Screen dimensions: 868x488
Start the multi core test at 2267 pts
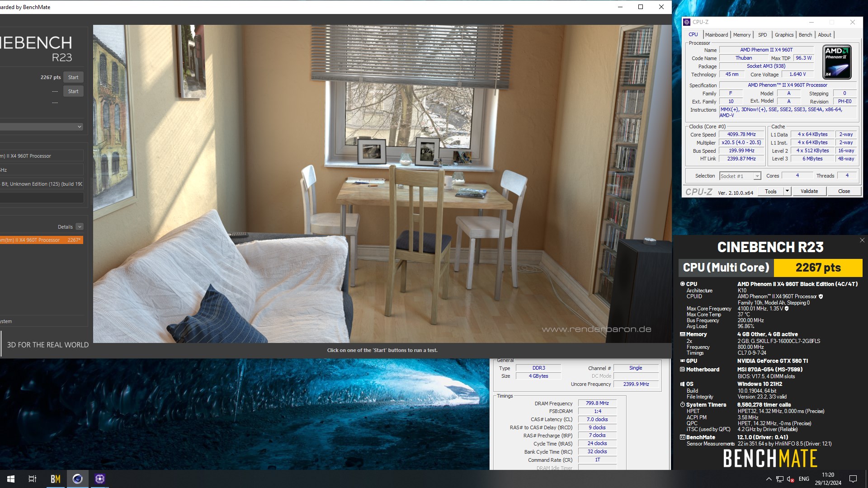[x=73, y=77]
